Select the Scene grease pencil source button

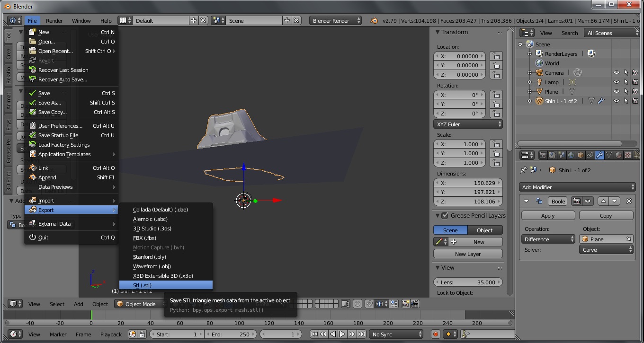pyautogui.click(x=450, y=230)
